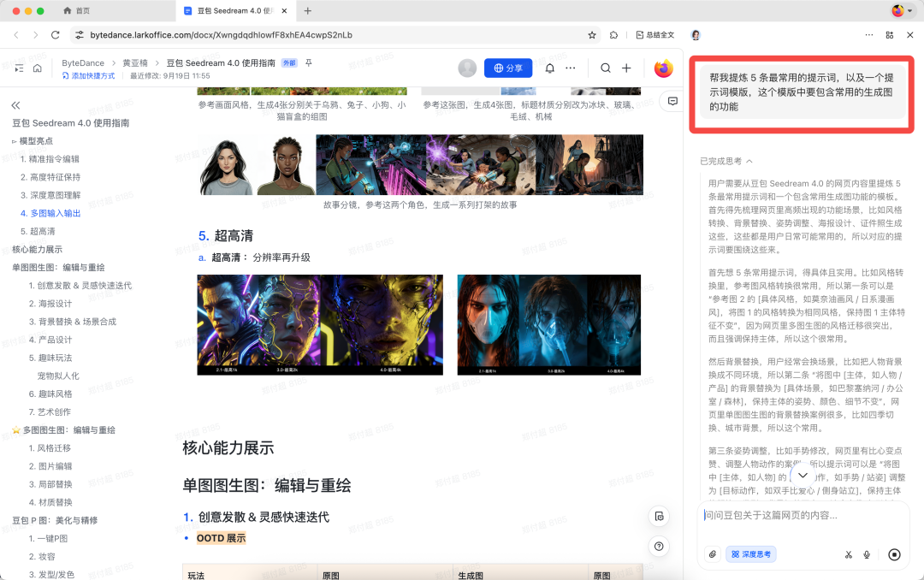The height and width of the screenshot is (580, 924).
Task: Open the 黄亚楠 breadcrumb link
Action: (x=135, y=63)
